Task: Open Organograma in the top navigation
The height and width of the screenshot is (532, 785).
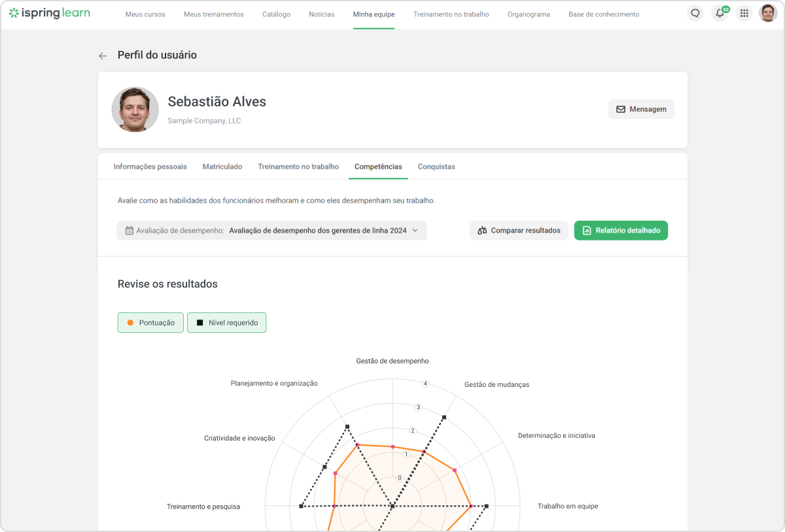Action: click(x=529, y=14)
